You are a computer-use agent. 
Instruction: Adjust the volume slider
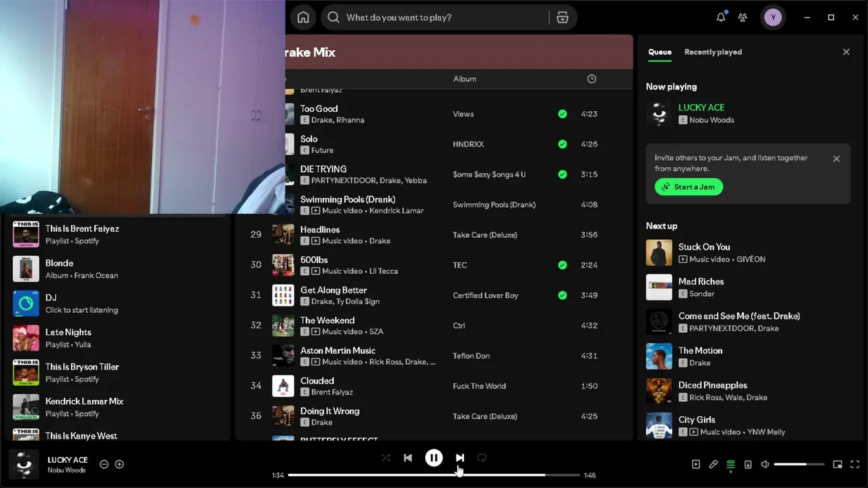tap(799, 464)
